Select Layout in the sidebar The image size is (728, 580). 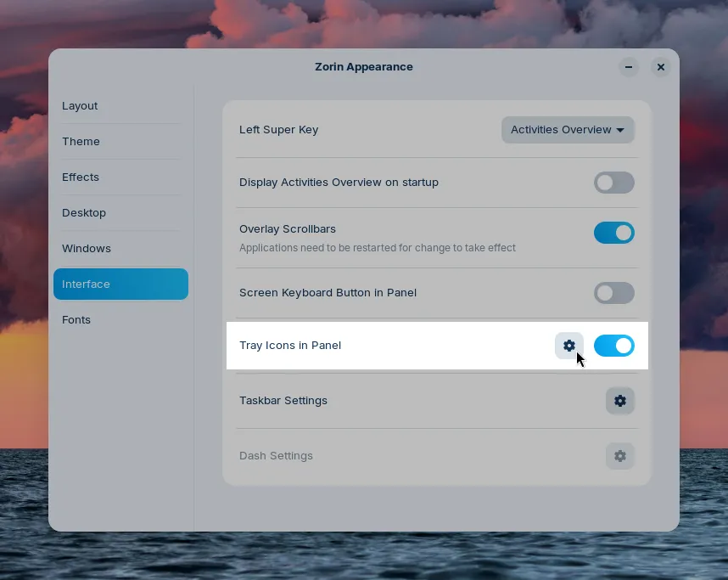[x=80, y=105]
